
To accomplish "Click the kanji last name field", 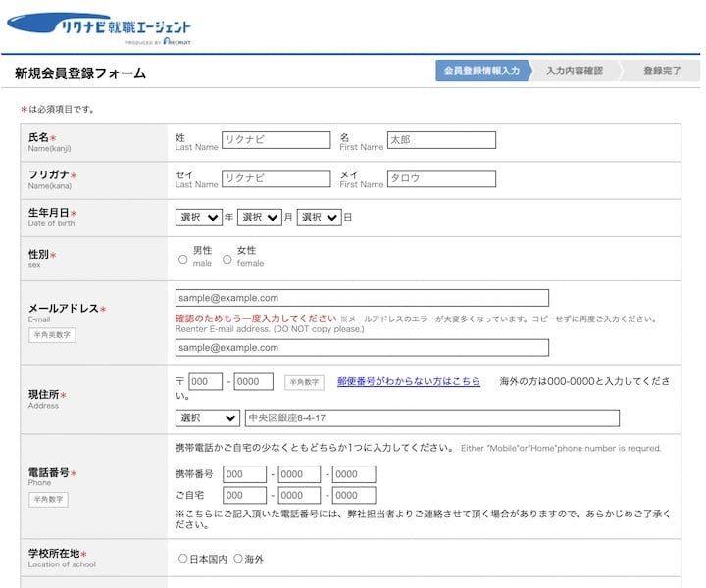I will click(x=276, y=140).
